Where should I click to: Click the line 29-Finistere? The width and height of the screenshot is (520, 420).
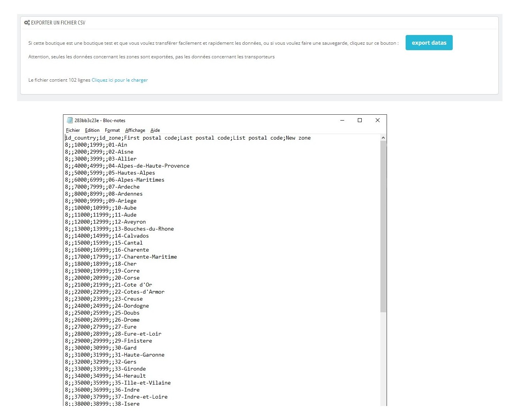[x=109, y=341]
